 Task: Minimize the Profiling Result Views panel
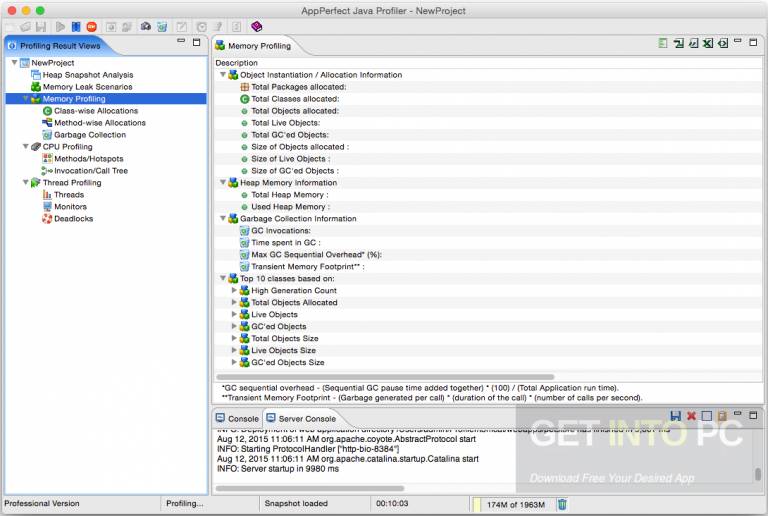pos(181,41)
